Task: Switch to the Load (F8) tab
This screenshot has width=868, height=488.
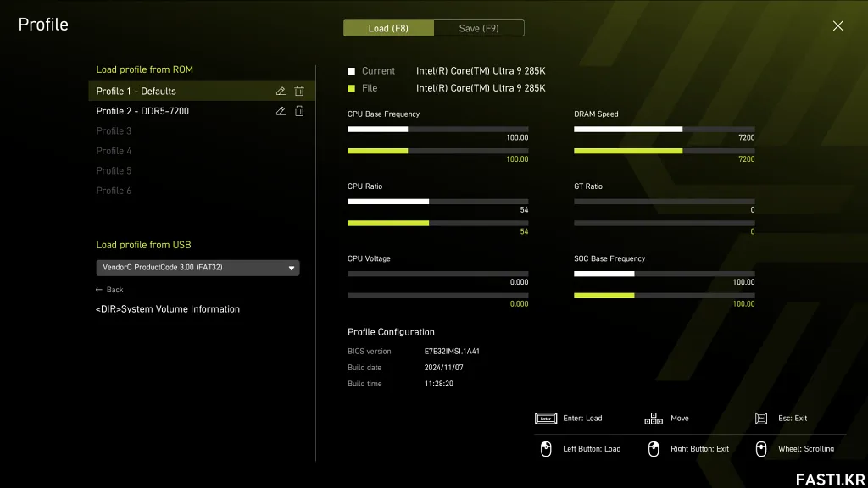Action: coord(388,28)
